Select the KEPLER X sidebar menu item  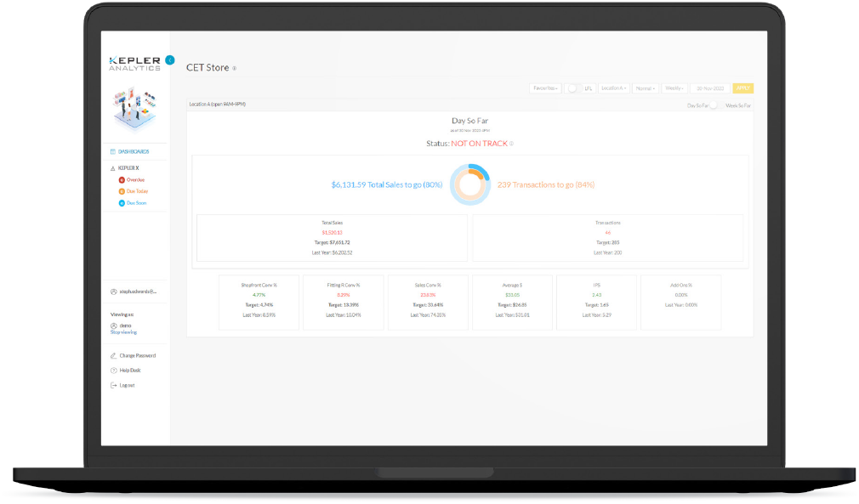tap(128, 168)
